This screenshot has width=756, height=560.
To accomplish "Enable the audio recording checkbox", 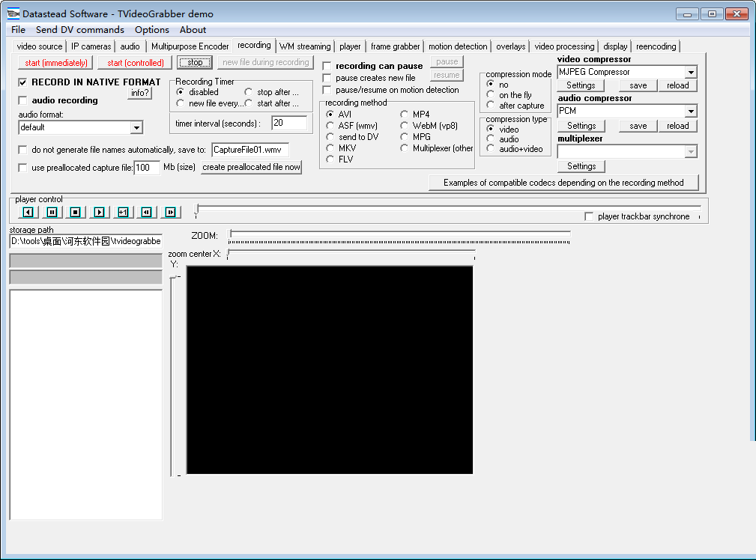I will click(22, 100).
